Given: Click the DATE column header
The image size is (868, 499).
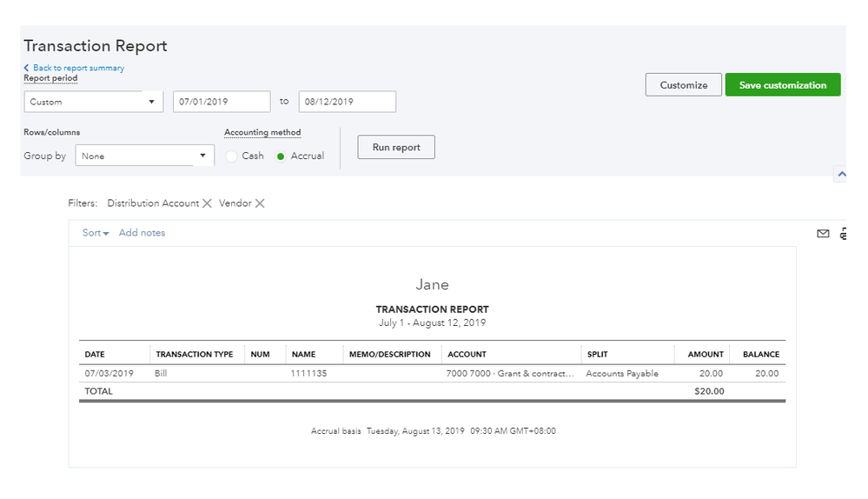Looking at the screenshot, I should coord(95,355).
